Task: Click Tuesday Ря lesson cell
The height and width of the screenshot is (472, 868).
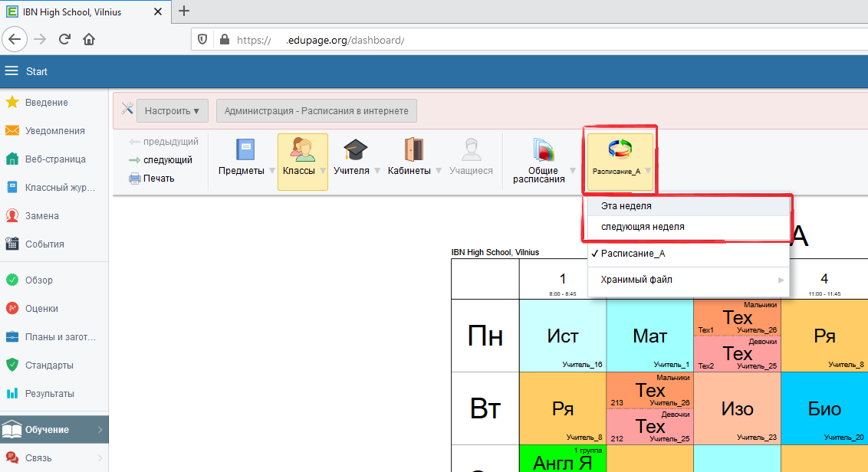Action: 563,408
